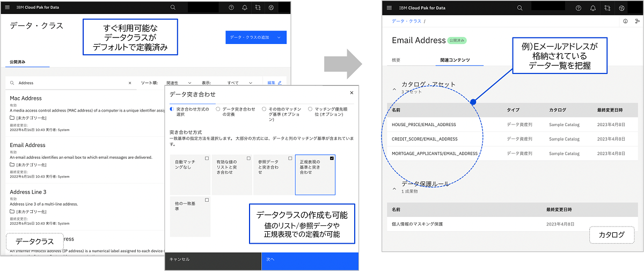
Task: Open the Address Line 3 data class
Action: coord(28,192)
